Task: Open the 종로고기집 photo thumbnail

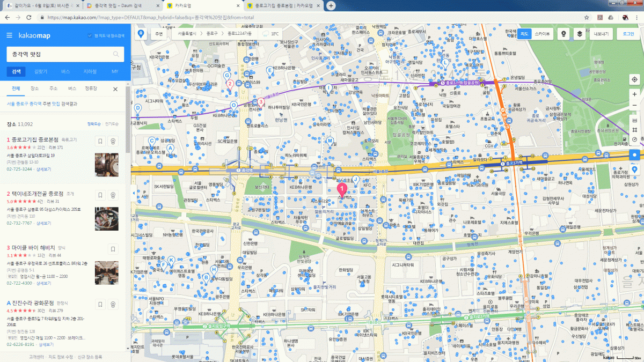Action: point(107,165)
